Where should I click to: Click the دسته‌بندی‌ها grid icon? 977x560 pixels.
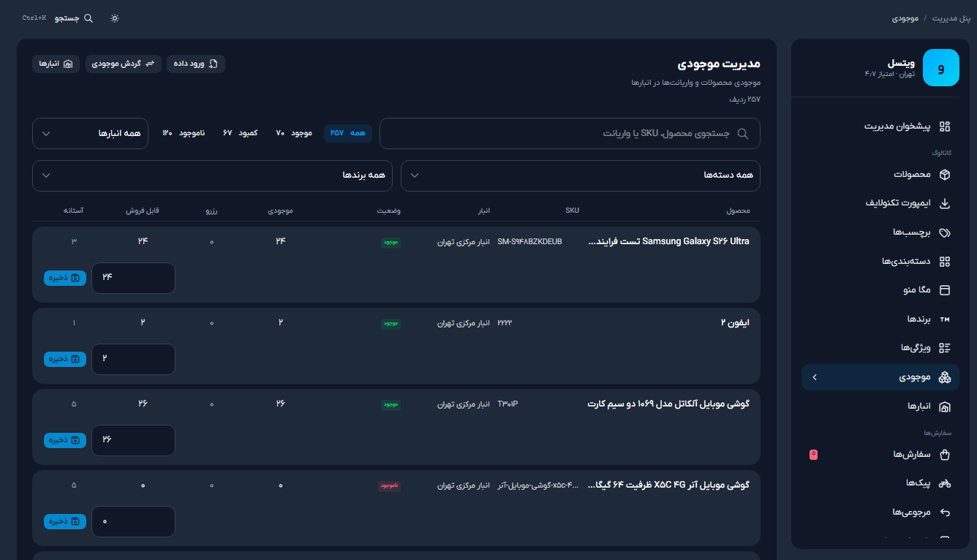(x=945, y=261)
